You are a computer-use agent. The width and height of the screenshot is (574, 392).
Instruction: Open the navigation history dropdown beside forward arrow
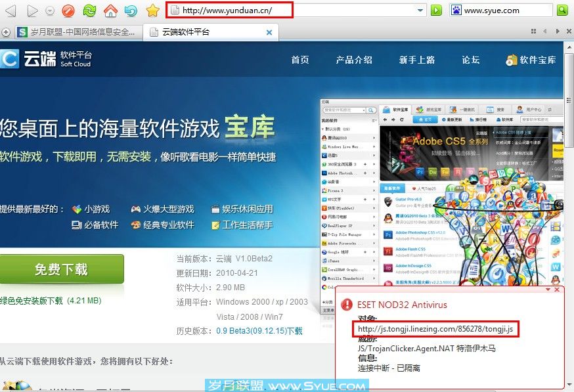pos(50,11)
